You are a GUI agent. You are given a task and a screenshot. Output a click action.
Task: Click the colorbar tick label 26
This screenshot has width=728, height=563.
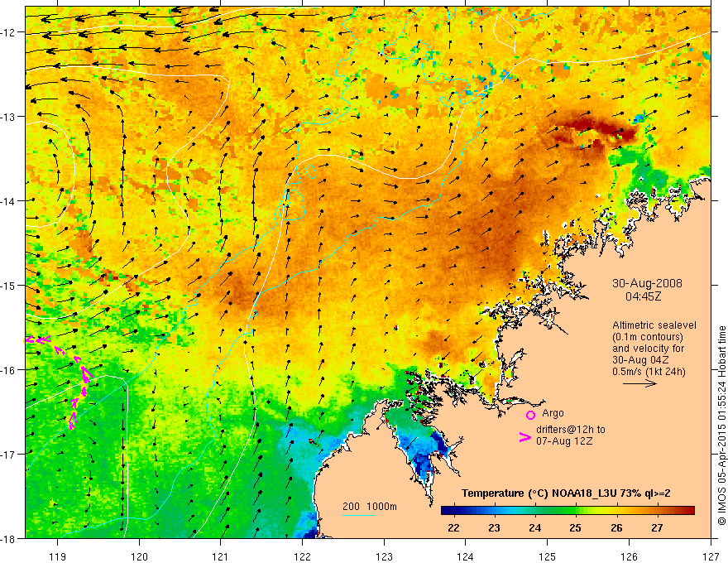pos(616,527)
